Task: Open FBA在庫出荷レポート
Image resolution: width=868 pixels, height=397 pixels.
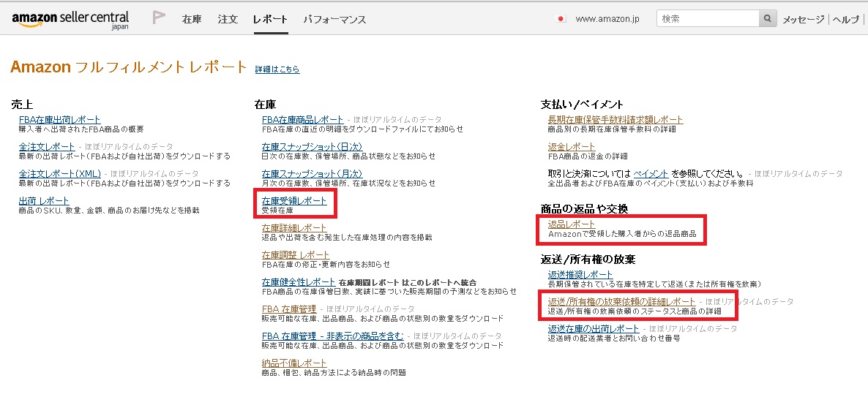Action: (x=60, y=119)
